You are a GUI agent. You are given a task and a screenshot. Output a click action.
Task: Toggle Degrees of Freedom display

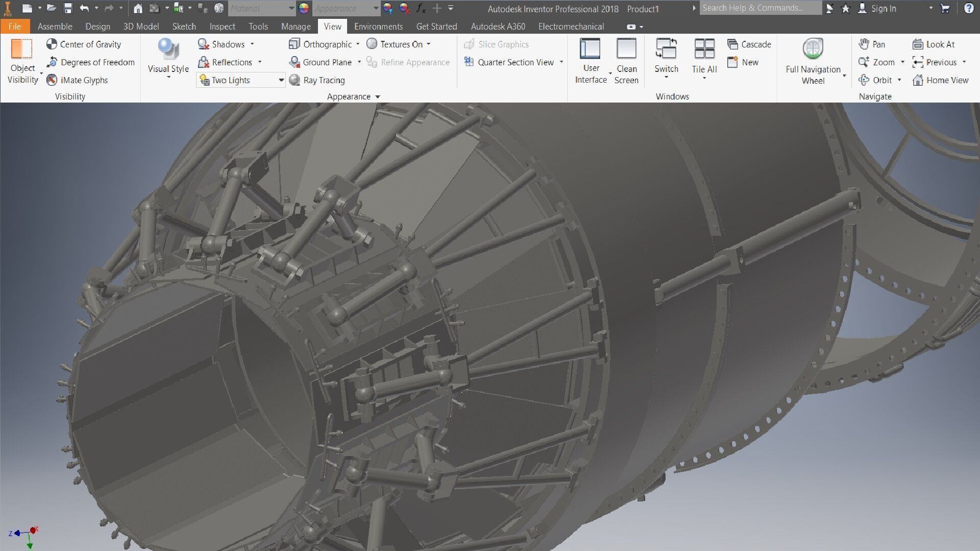click(90, 62)
